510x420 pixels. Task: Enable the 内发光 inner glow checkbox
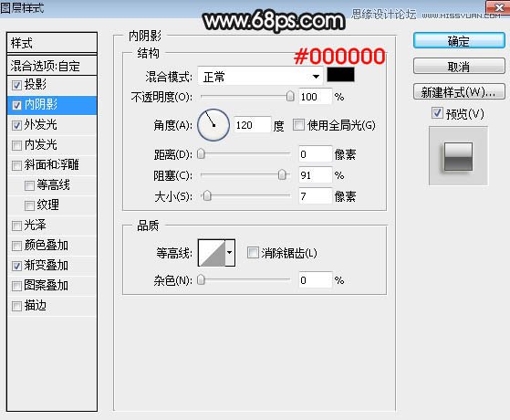16,145
